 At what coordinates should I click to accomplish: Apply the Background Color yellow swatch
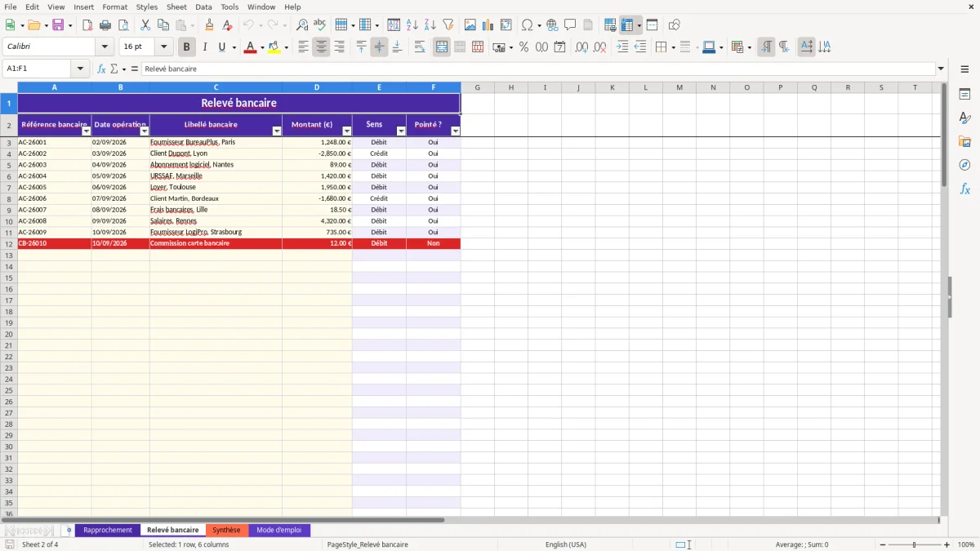(274, 47)
